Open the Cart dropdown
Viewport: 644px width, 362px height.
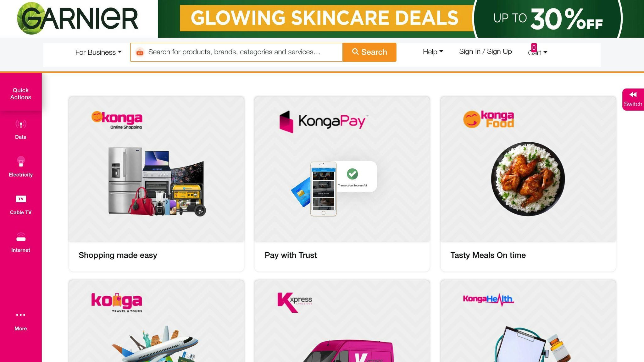[x=538, y=52]
